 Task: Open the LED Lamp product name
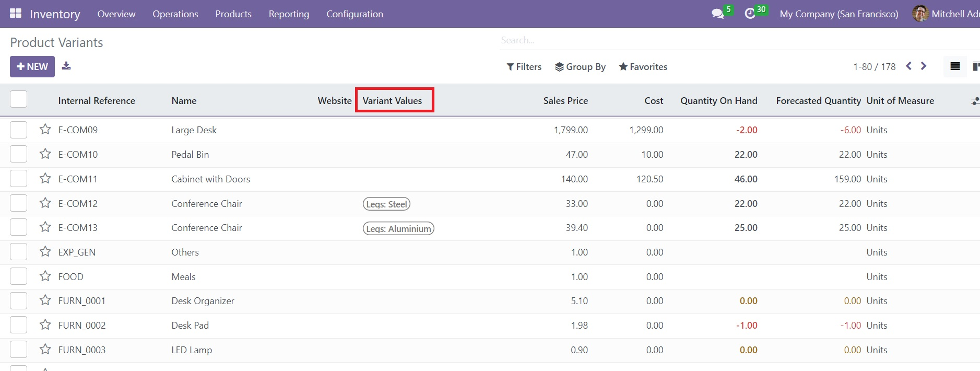pyautogui.click(x=192, y=350)
